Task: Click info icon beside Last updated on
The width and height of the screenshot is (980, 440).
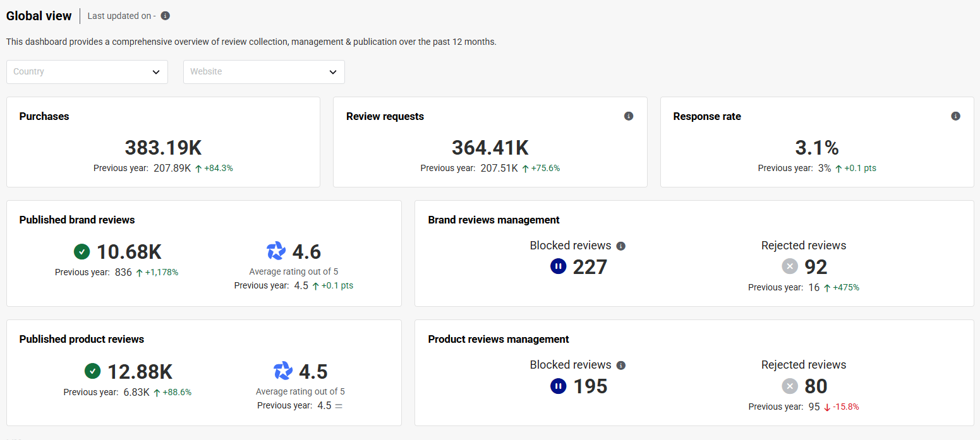Action: 165,16
